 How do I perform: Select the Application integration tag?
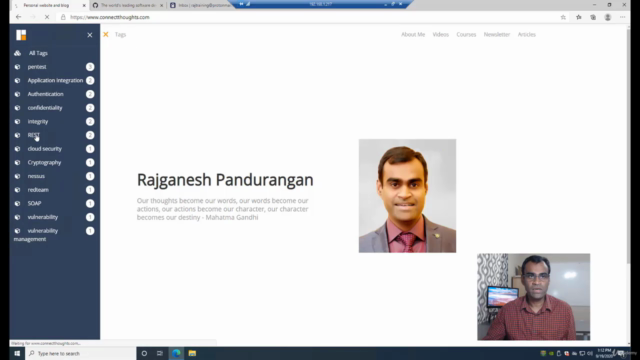click(x=55, y=80)
